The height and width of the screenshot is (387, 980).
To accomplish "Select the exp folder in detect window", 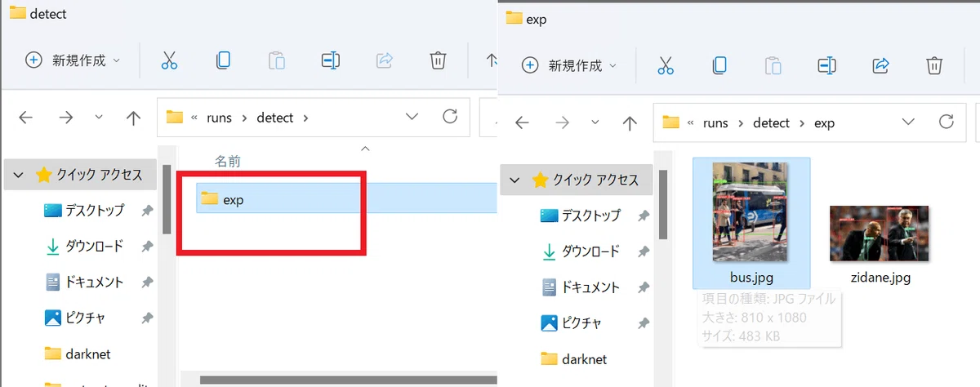I will pyautogui.click(x=345, y=198).
